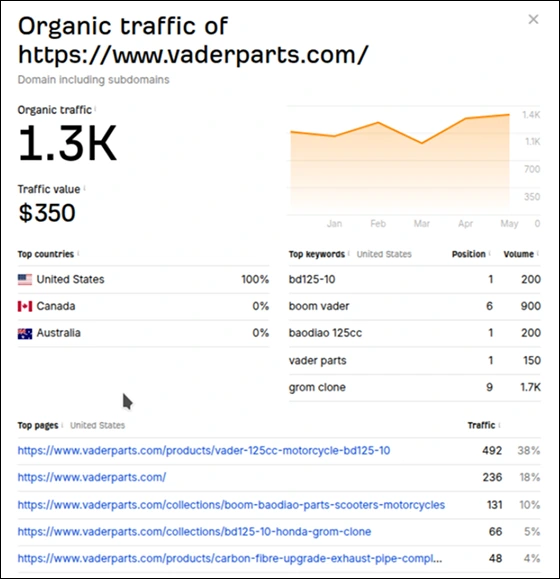560x579 pixels.
Task: Click the 100% share for United States
Action: 255,279
